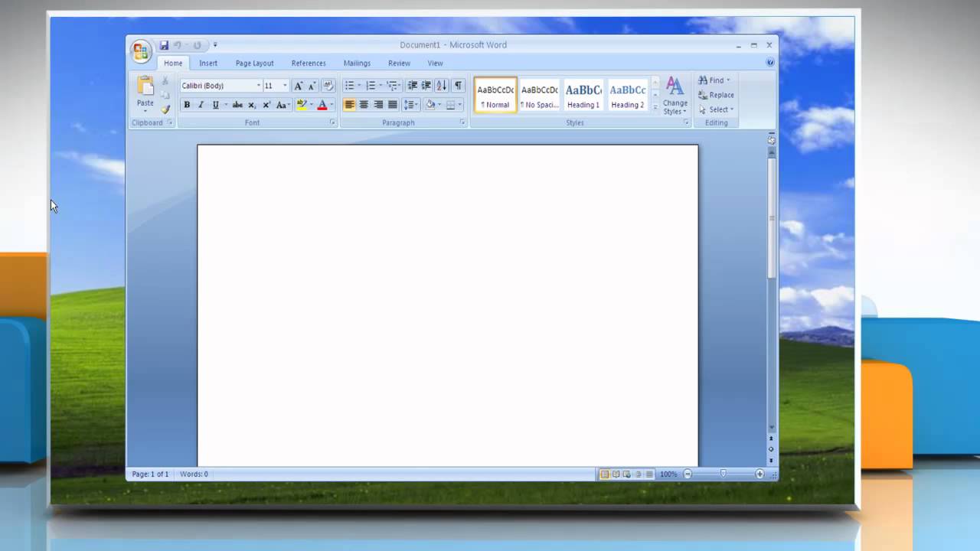Switch to the Page Layout tab

pyautogui.click(x=254, y=64)
